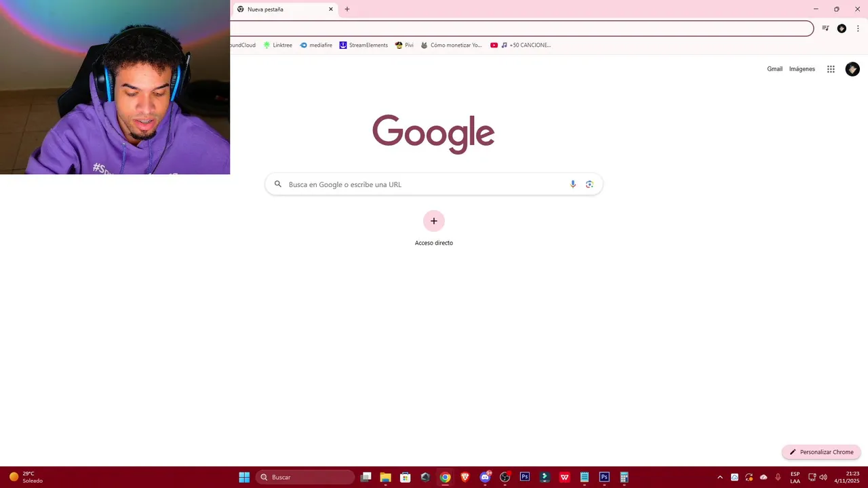This screenshot has height=488, width=868.
Task: Open Pivi bookmark
Action: click(404, 45)
